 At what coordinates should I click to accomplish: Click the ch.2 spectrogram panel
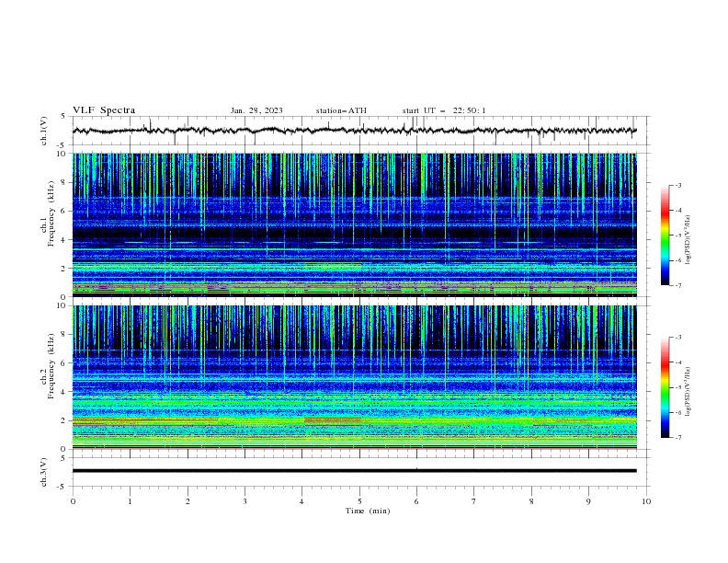[354, 377]
